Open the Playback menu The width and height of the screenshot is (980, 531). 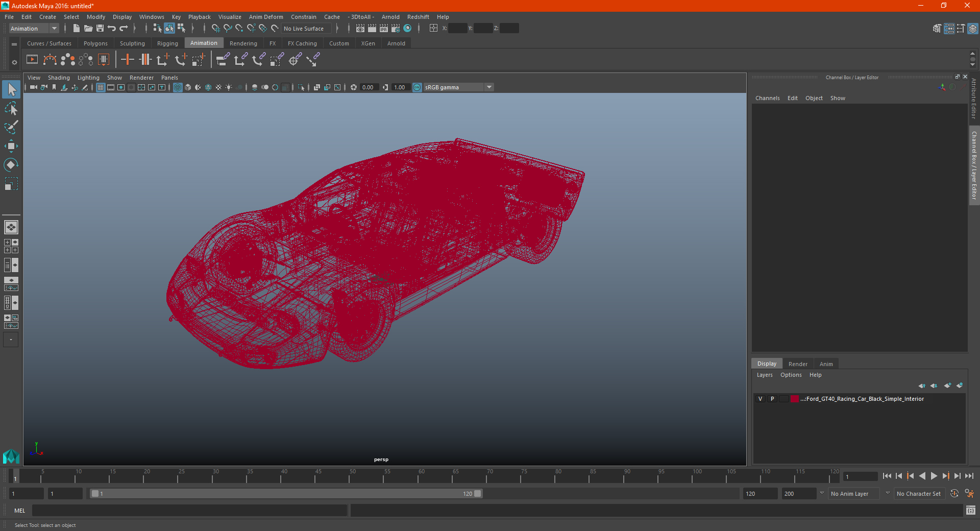199,17
